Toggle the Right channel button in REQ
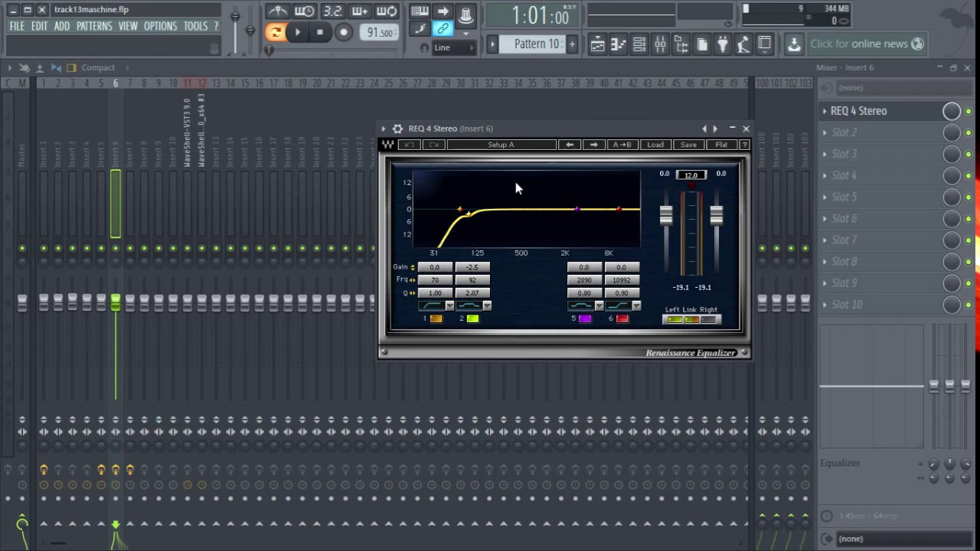 710,319
